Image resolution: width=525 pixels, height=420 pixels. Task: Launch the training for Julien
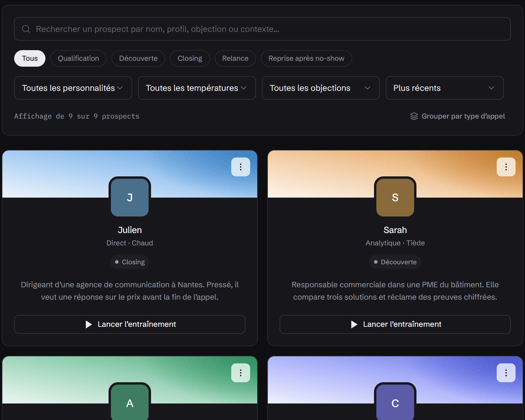[130, 324]
